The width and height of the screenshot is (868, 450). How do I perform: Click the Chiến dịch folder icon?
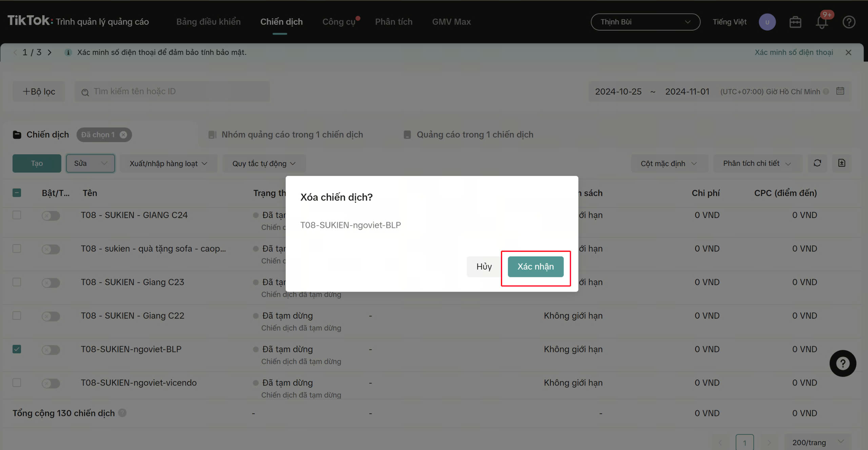tap(17, 135)
